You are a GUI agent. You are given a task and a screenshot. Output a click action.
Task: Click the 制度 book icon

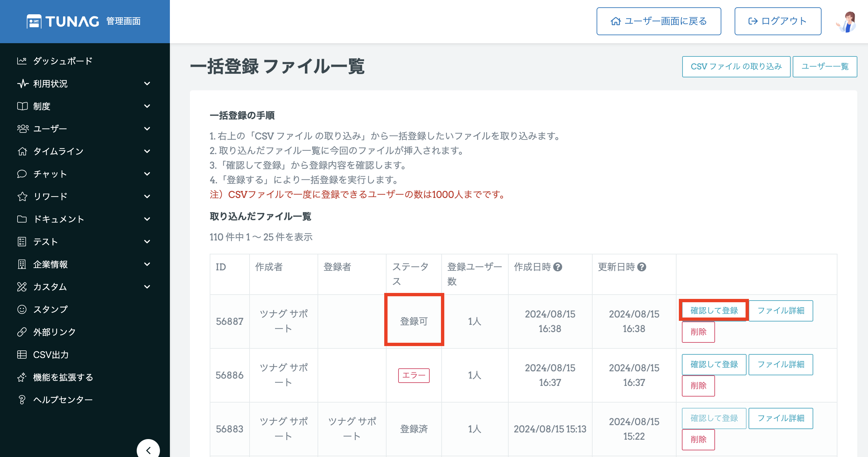[22, 106]
